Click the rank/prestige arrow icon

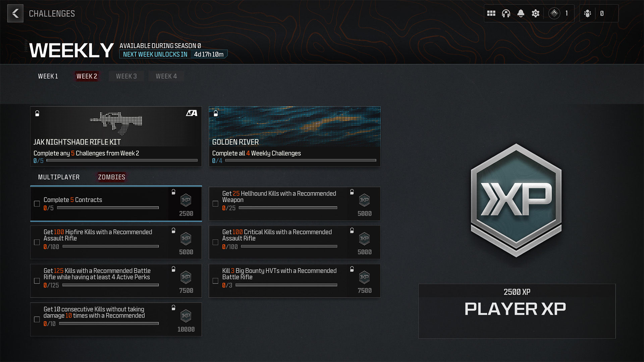coord(555,13)
